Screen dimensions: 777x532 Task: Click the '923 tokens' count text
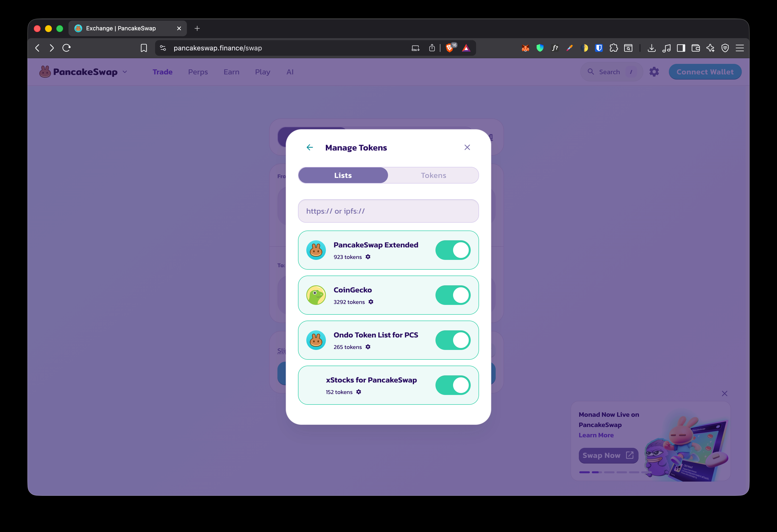click(348, 257)
